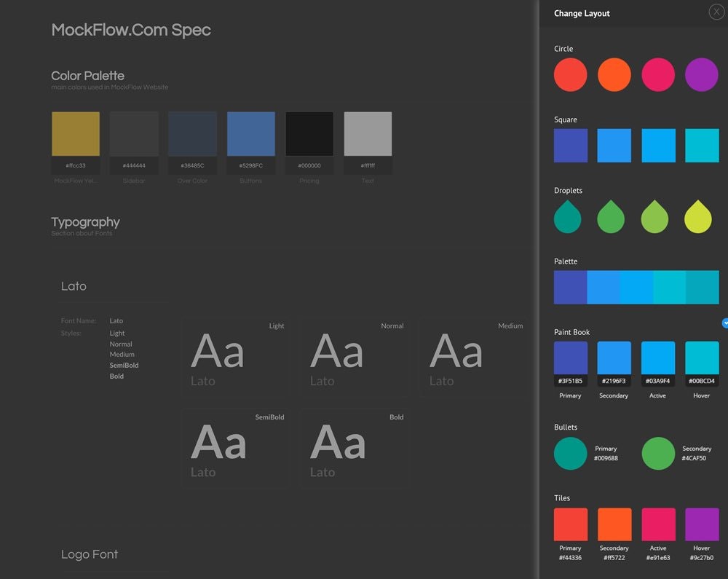Click the blue chevron at panel edge
Image resolution: width=728 pixels, height=579 pixels.
click(725, 323)
